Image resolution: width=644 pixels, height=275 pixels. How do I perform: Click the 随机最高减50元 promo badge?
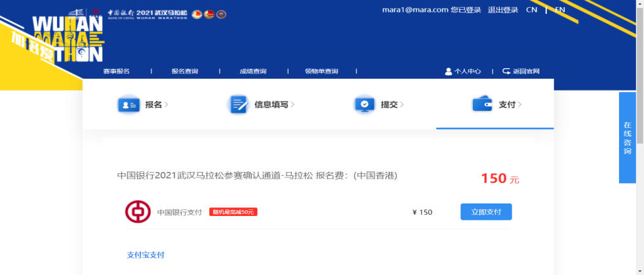tap(233, 212)
